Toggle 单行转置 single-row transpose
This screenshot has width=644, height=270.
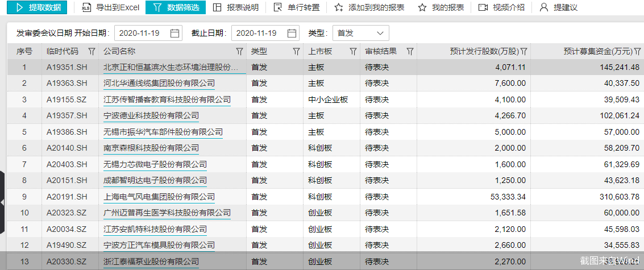pos(297,7)
